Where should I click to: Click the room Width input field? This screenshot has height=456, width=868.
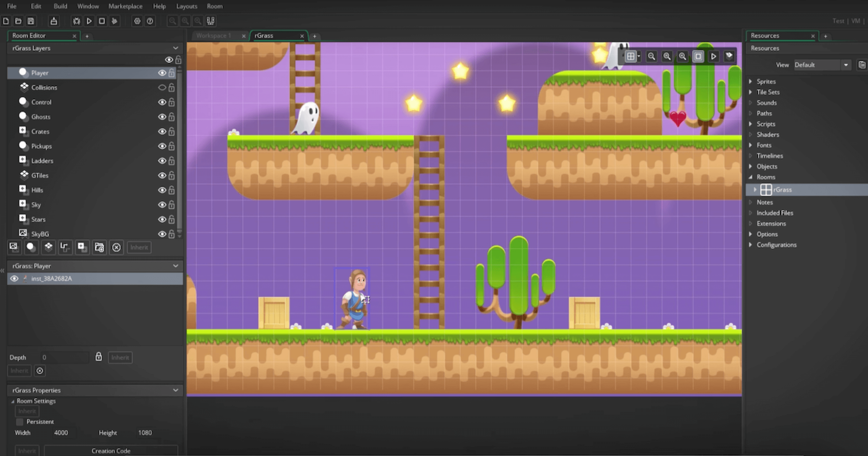tap(64, 433)
